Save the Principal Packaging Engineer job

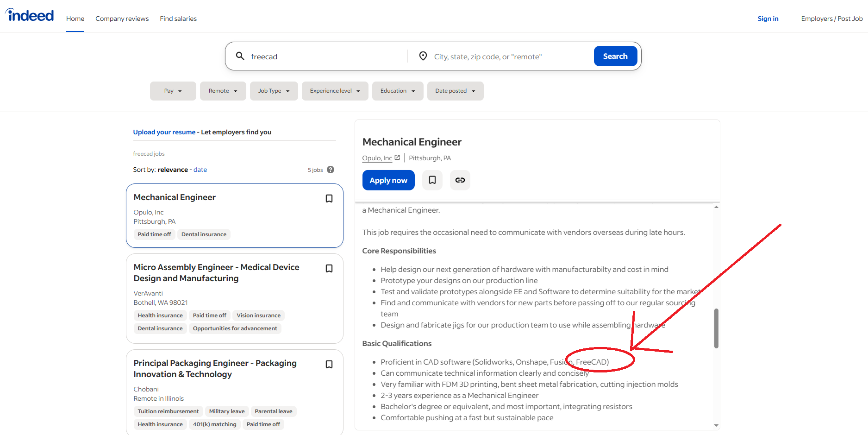click(329, 365)
